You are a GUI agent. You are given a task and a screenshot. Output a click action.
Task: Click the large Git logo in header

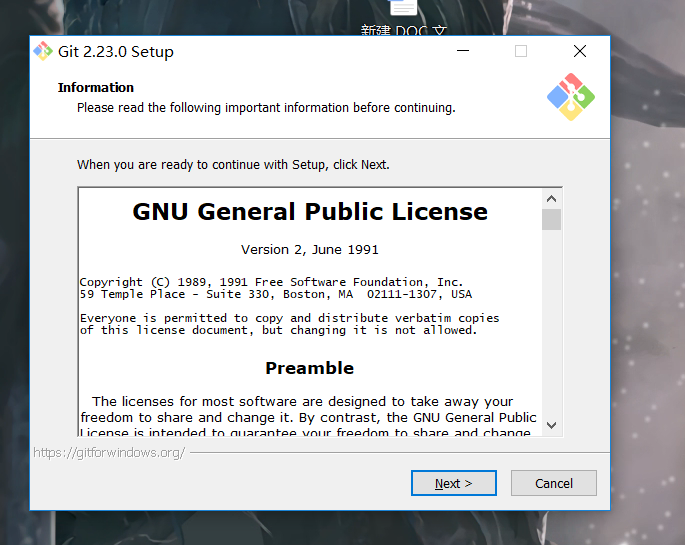click(x=571, y=97)
